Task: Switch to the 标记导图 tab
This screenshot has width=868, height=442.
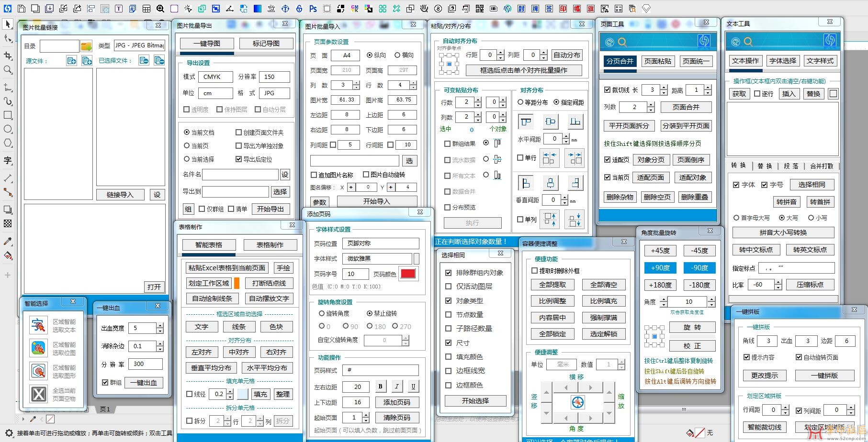Action: [x=266, y=44]
